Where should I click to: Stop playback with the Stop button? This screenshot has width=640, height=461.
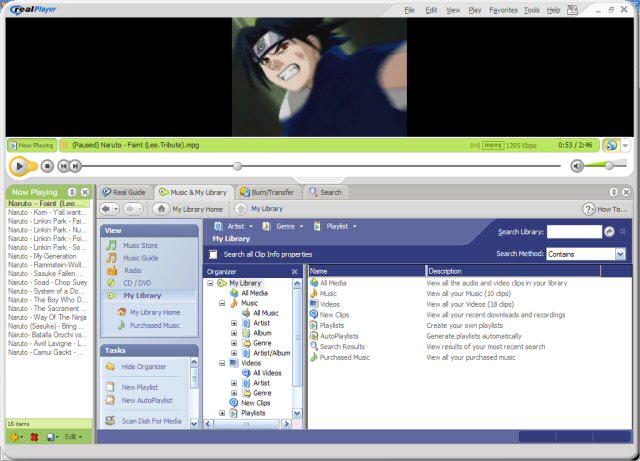tap(47, 166)
